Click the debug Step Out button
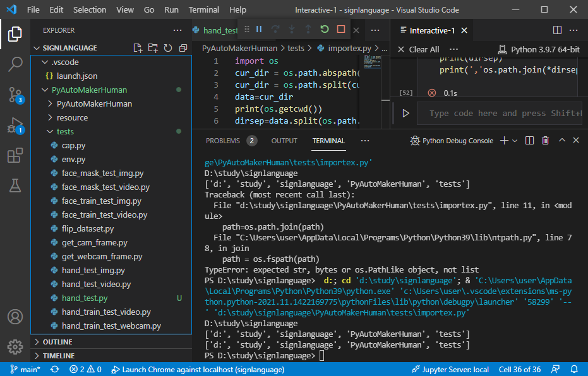588x376 pixels. click(308, 29)
